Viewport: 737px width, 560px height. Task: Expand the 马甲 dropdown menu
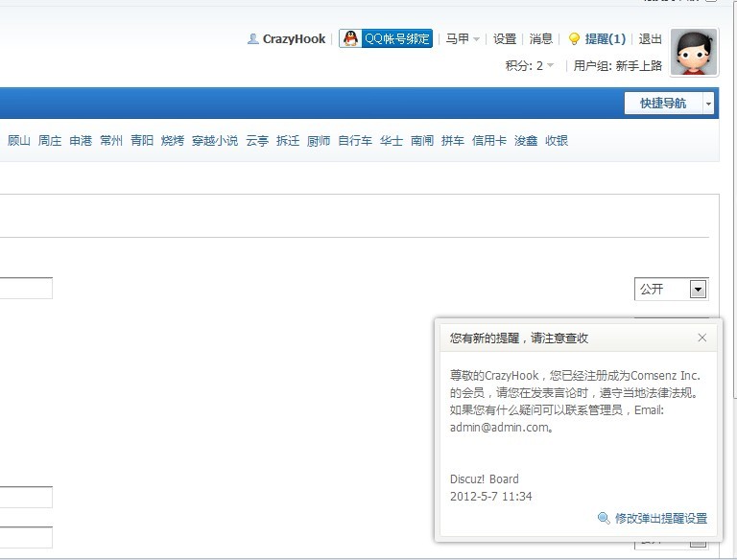pos(463,39)
